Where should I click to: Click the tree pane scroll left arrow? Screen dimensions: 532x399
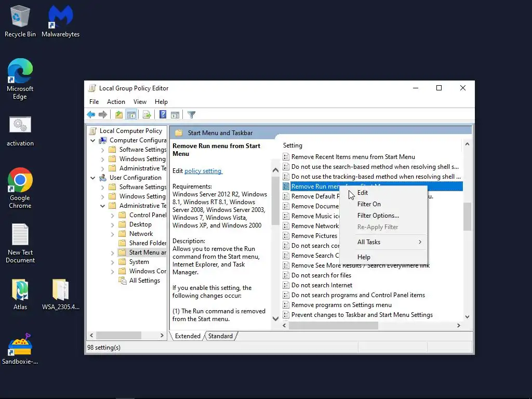[x=91, y=335]
